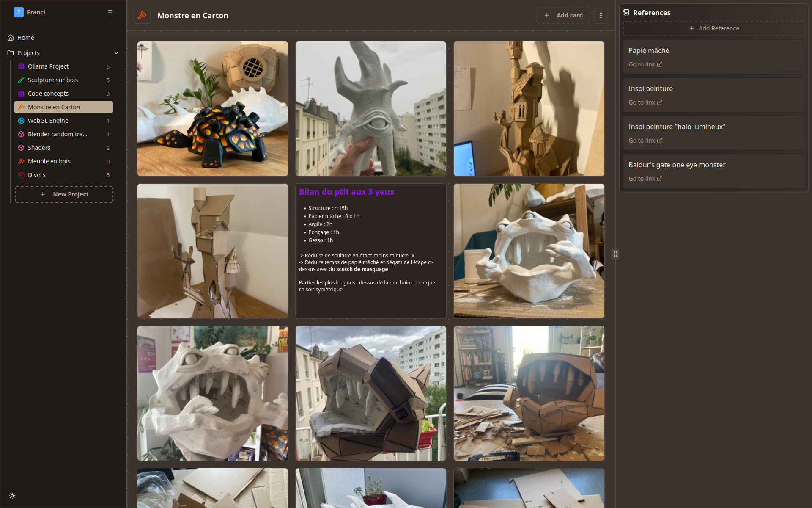Click the Shaders cube icon
The image size is (812, 508).
click(x=21, y=148)
